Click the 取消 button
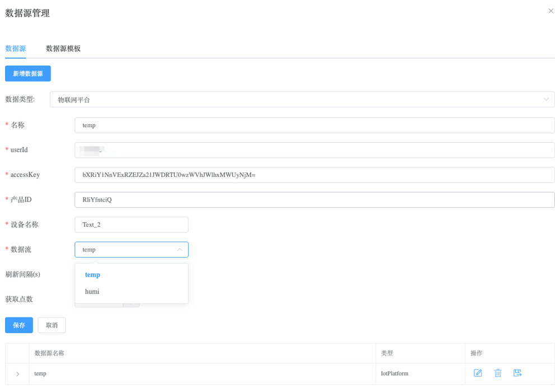 (x=52, y=325)
